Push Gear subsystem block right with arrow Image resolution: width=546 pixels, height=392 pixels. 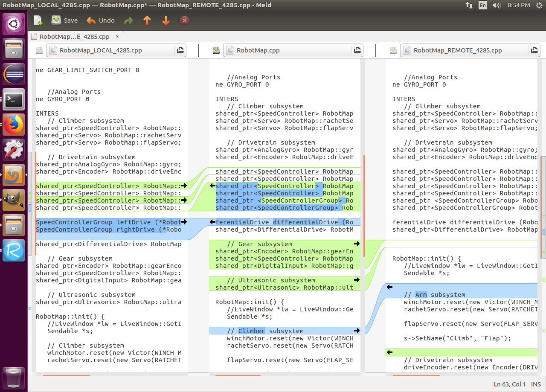(357, 244)
